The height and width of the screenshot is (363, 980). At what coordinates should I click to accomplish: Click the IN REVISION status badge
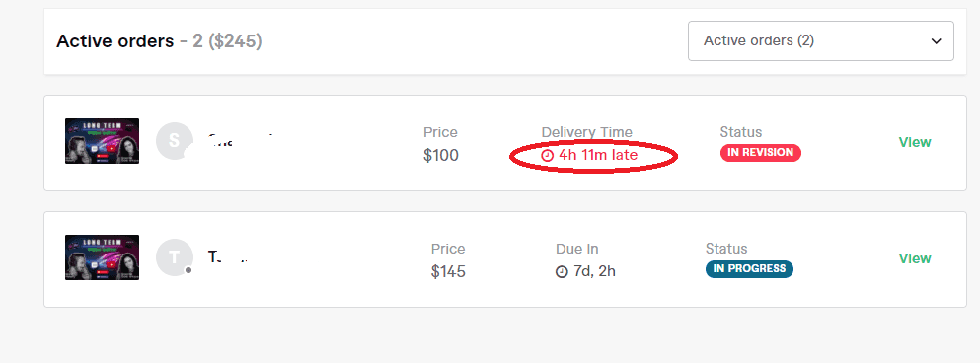tap(761, 153)
